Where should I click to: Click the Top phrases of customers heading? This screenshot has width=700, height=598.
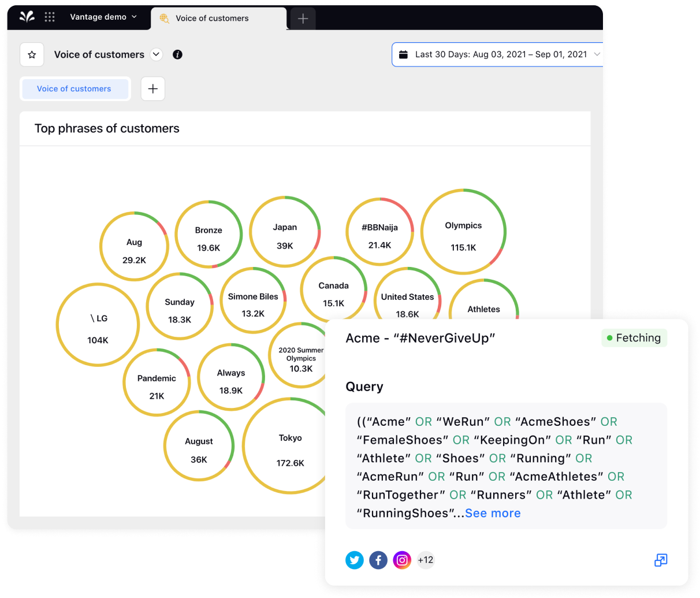(x=107, y=128)
